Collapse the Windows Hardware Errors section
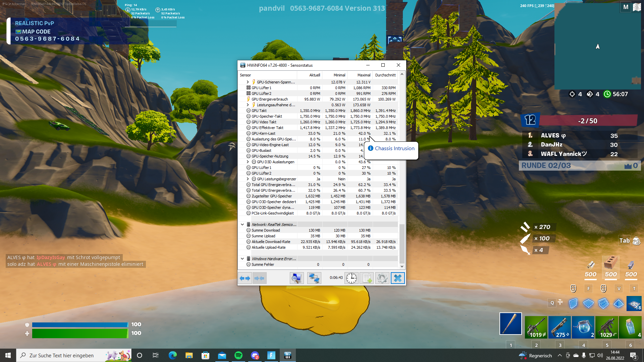The height and width of the screenshot is (362, 644). pos(242,259)
